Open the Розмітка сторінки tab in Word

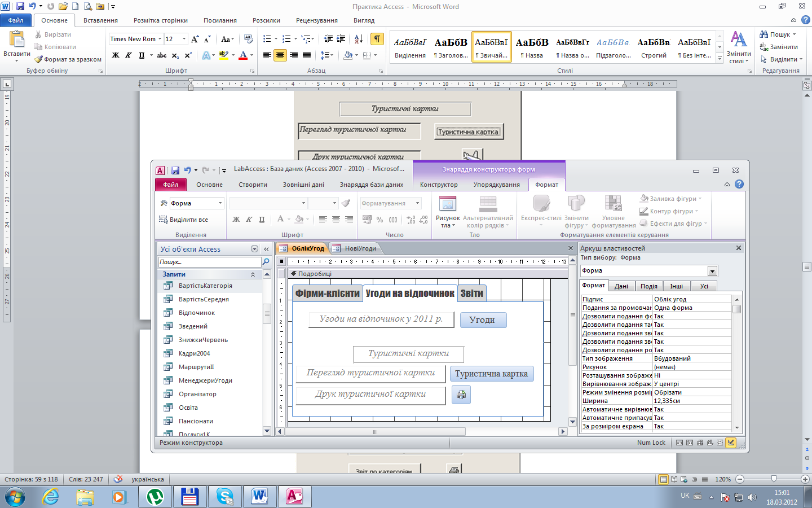click(x=161, y=20)
